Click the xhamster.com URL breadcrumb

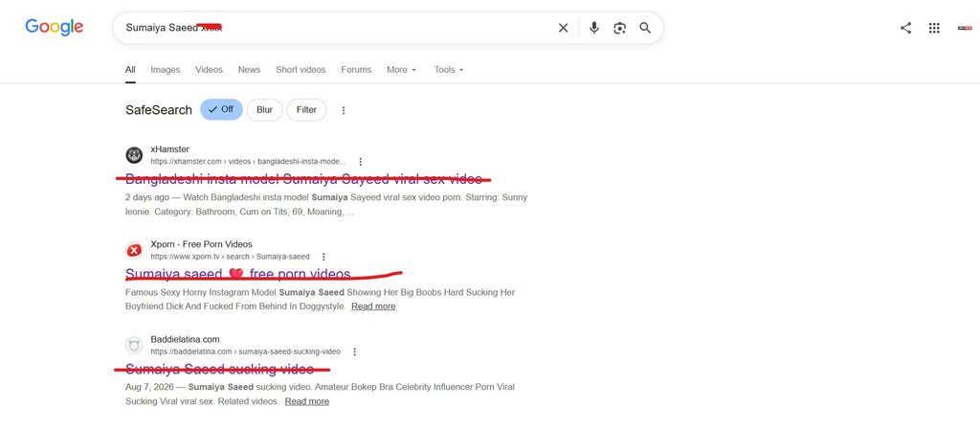[x=248, y=161]
